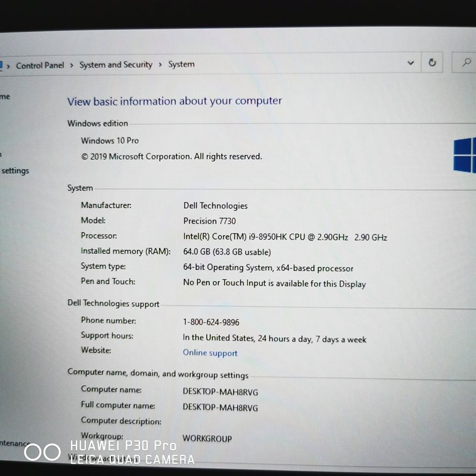The image size is (476, 476).
Task: Click the cut-off Home link in sidebar
Action: click(x=5, y=97)
